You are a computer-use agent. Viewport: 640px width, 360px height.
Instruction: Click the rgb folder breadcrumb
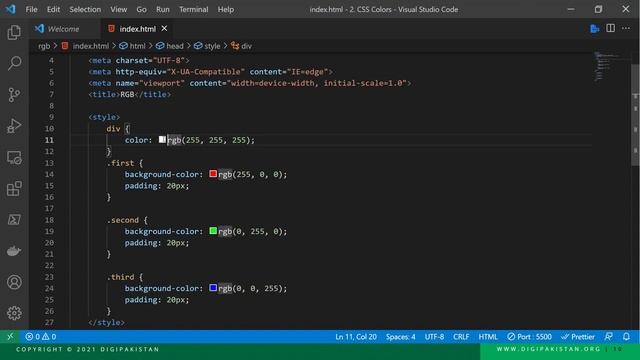[x=44, y=46]
